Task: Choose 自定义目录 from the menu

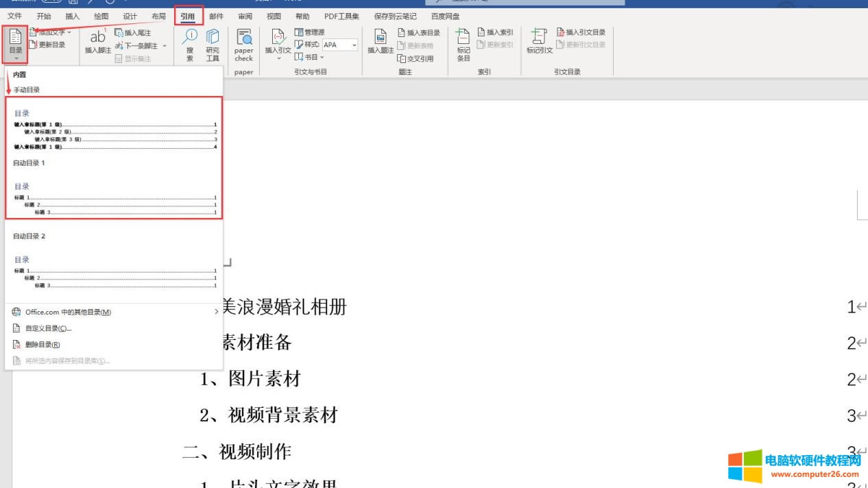Action: click(48, 328)
